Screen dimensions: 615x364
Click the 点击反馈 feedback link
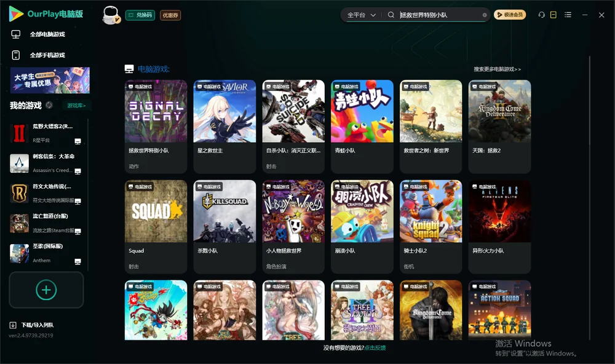375,347
